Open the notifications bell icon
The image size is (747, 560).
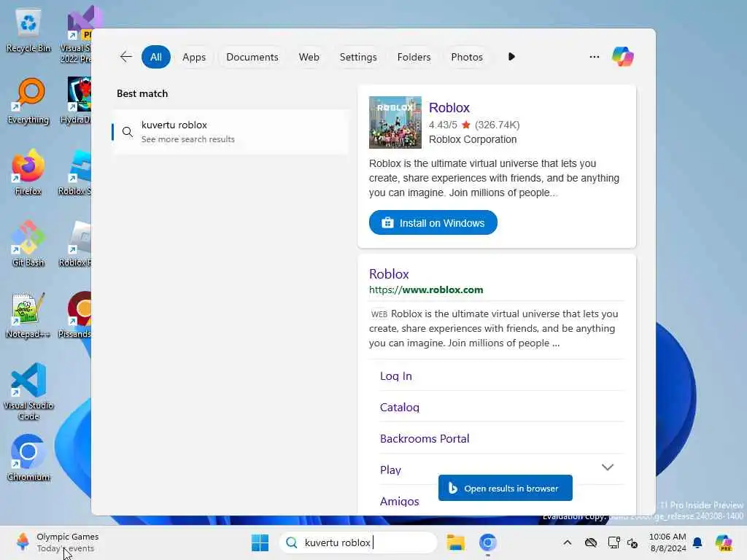(697, 542)
